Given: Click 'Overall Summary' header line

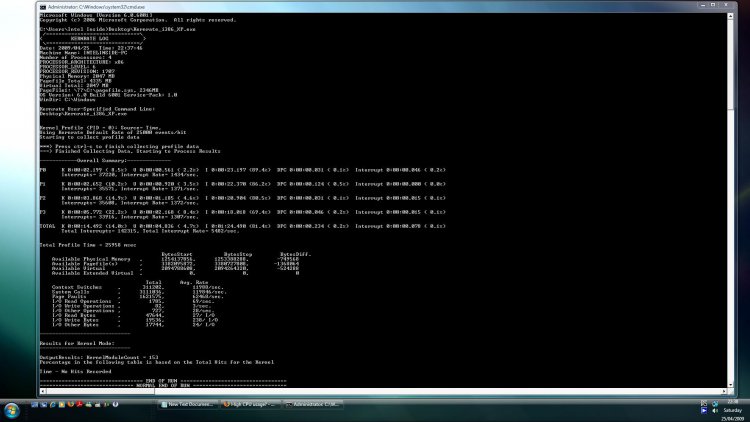Looking at the screenshot, I should 105,160.
